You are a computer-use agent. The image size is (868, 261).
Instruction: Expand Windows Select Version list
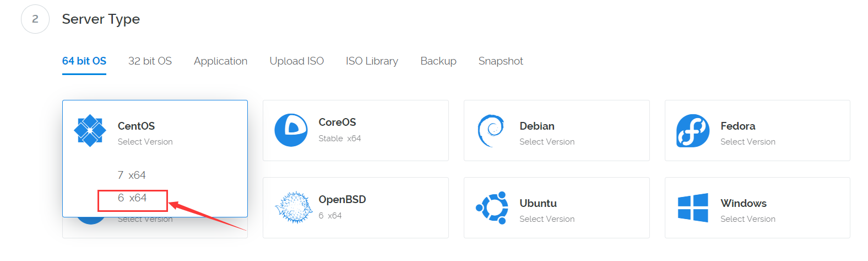tap(747, 219)
